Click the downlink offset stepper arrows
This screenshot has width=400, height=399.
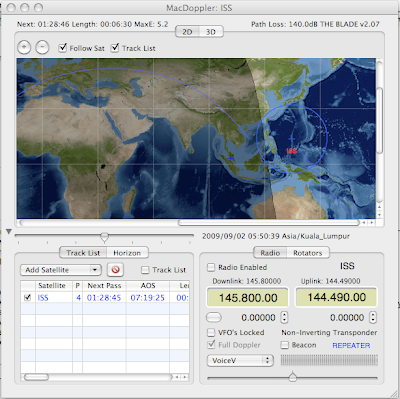point(284,317)
